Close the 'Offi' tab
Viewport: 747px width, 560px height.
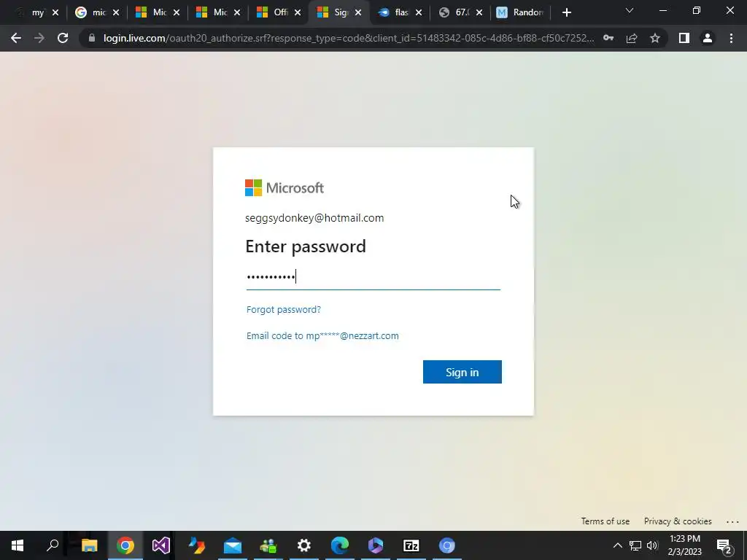[x=298, y=12]
